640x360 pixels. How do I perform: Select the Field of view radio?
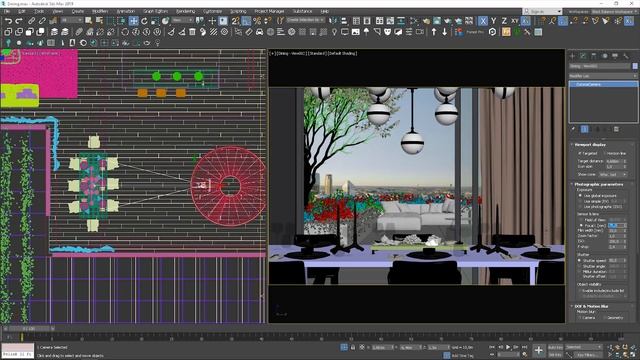(581, 220)
